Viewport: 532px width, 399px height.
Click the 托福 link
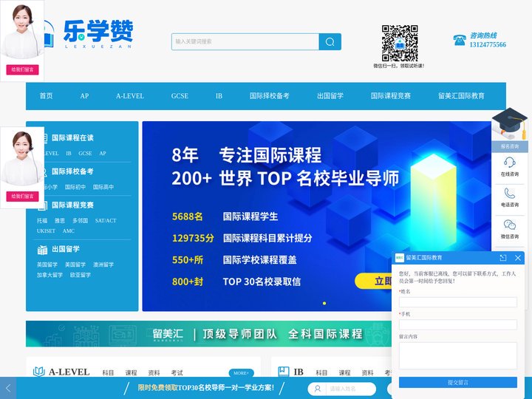point(42,220)
